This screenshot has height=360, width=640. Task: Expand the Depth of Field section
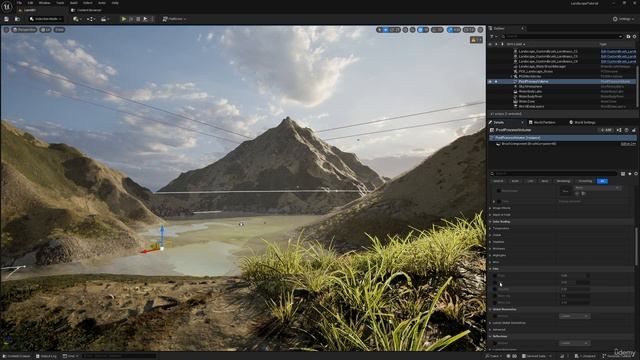click(491, 215)
